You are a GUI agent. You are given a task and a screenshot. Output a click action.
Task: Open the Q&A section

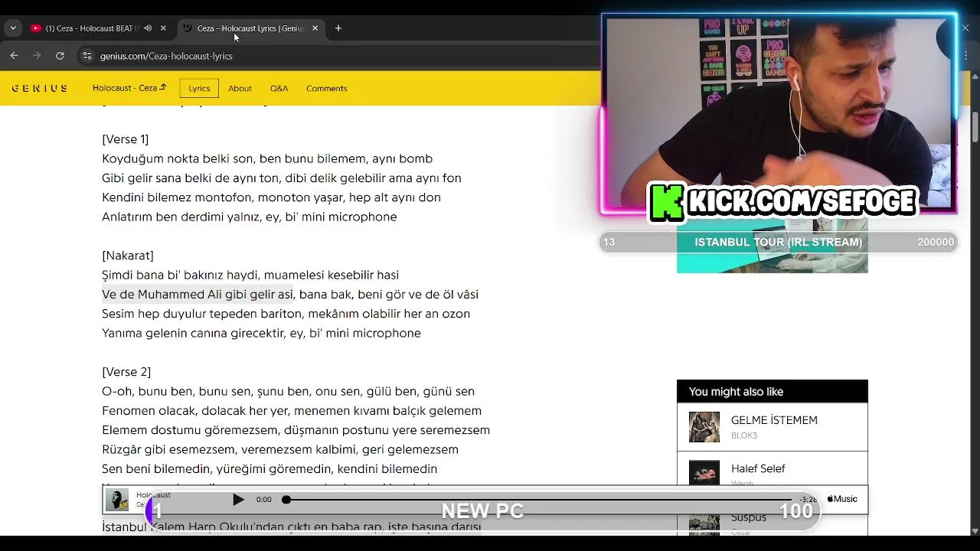(x=279, y=89)
